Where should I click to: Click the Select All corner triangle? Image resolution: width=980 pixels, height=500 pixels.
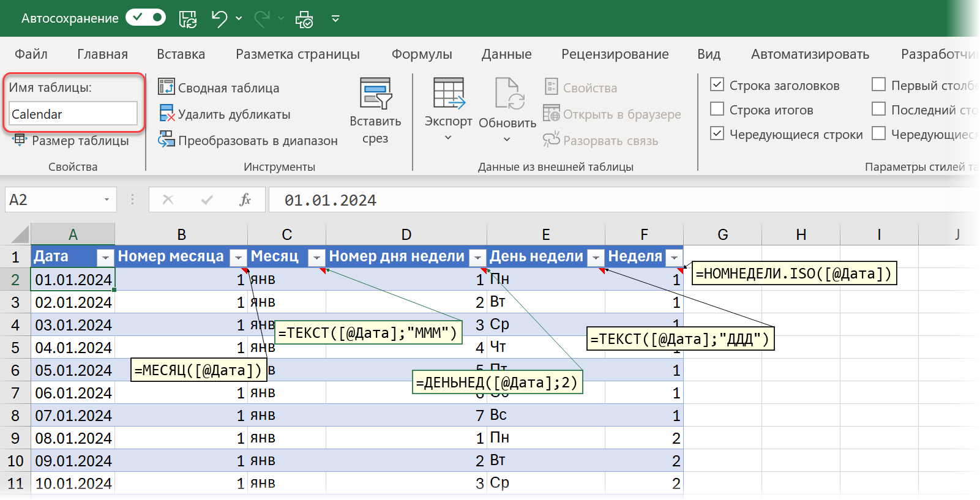[19, 234]
